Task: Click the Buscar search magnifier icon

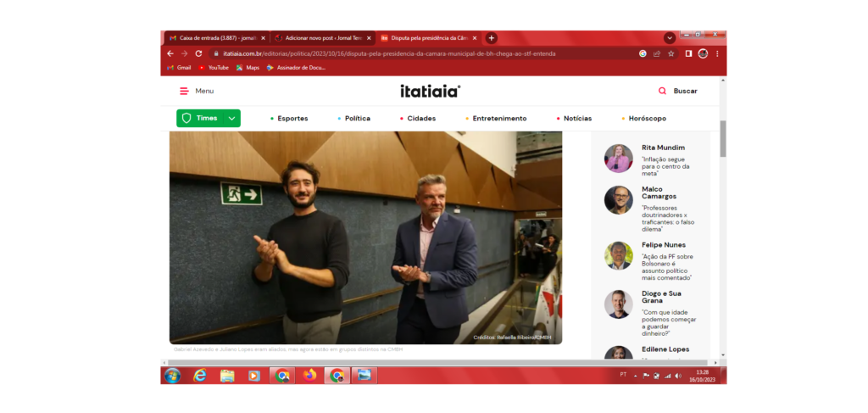Action: (662, 91)
